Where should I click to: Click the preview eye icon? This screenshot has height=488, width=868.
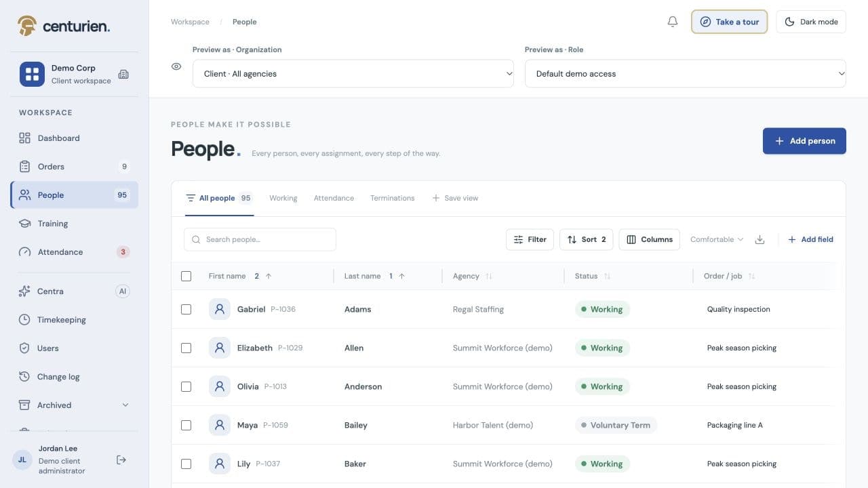(x=176, y=66)
